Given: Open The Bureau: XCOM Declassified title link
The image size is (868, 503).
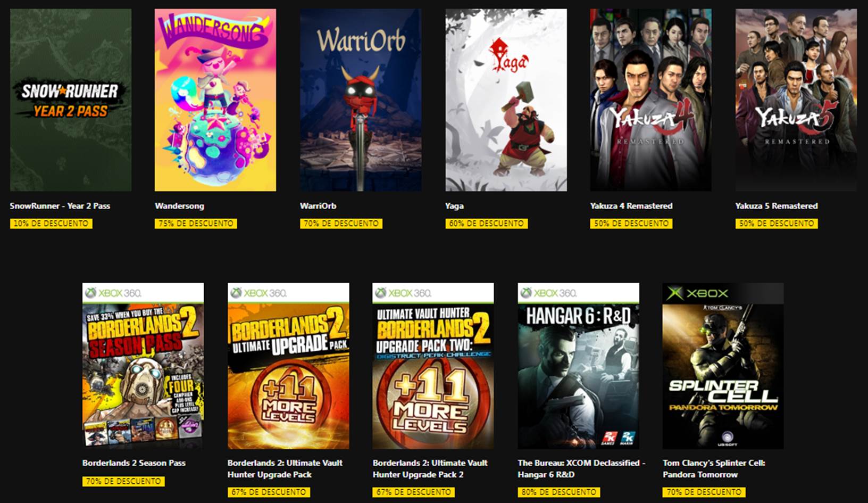Looking at the screenshot, I should [x=581, y=469].
